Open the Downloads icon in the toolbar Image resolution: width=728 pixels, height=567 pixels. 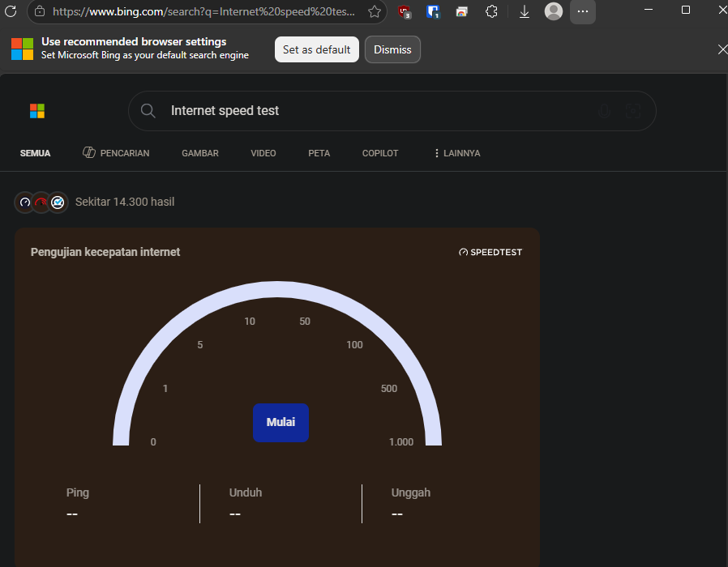(524, 11)
